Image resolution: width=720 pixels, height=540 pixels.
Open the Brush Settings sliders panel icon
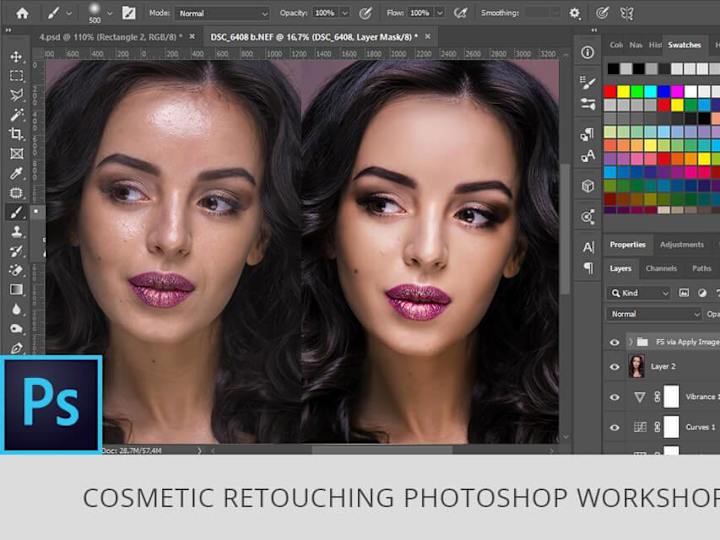(x=587, y=103)
